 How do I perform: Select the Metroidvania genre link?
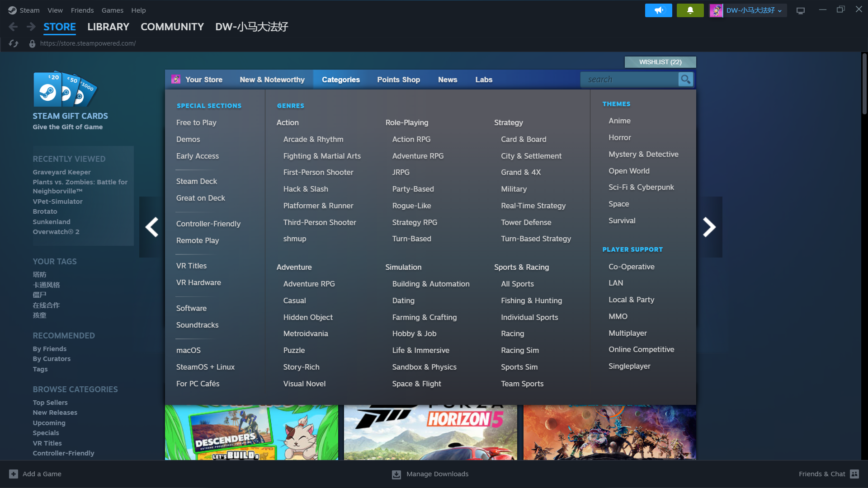[306, 333]
